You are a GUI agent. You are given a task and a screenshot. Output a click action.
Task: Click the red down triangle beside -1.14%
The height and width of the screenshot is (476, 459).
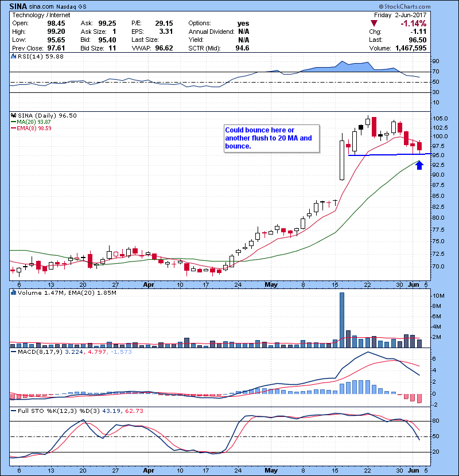(374, 24)
